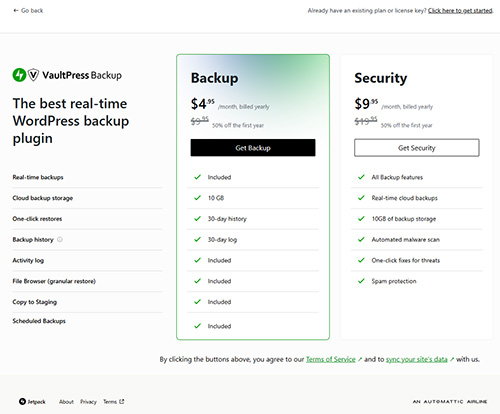
Task: Click 'Automated malware scan' text
Action: click(406, 239)
